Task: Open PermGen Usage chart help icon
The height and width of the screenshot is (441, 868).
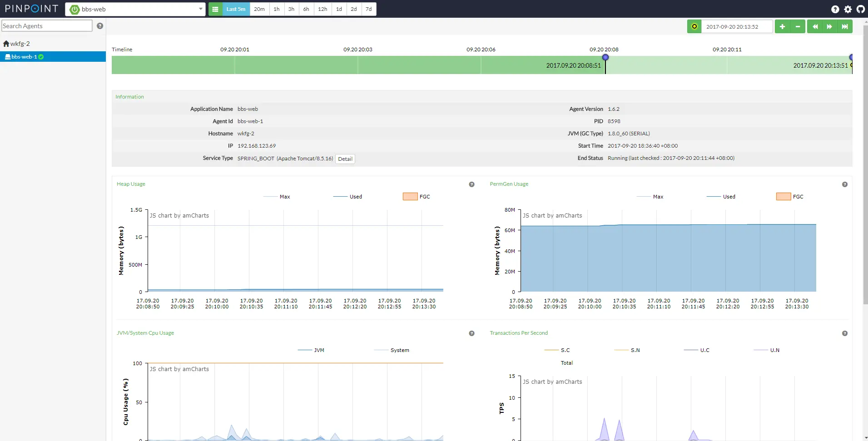Action: 845,184
